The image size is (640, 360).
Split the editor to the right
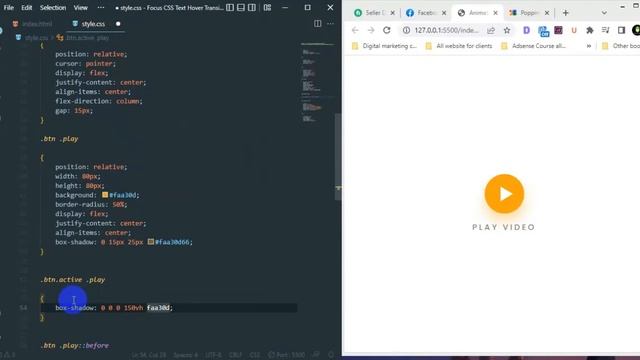(x=318, y=24)
